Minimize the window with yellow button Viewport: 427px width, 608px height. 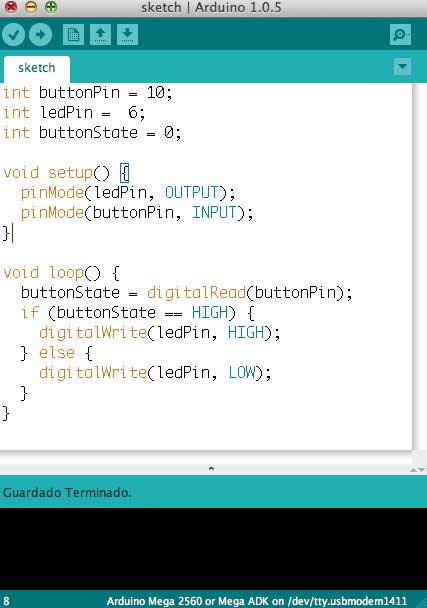pyautogui.click(x=31, y=7)
